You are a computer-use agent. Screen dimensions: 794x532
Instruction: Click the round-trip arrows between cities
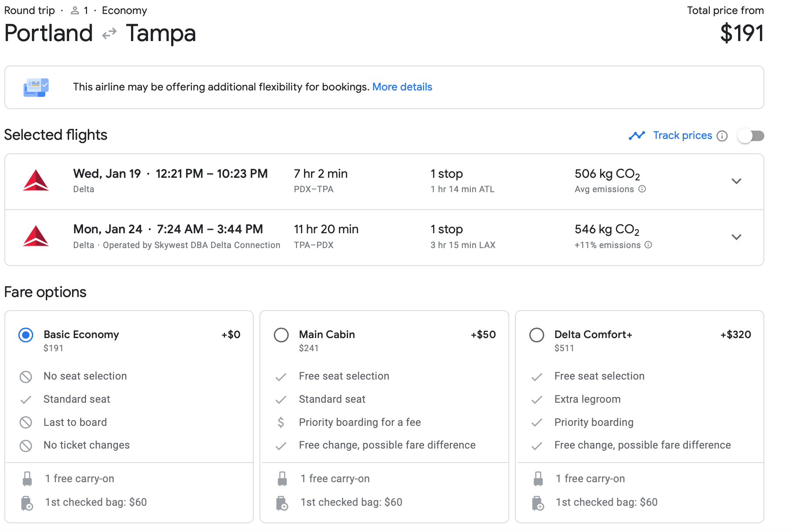click(109, 33)
